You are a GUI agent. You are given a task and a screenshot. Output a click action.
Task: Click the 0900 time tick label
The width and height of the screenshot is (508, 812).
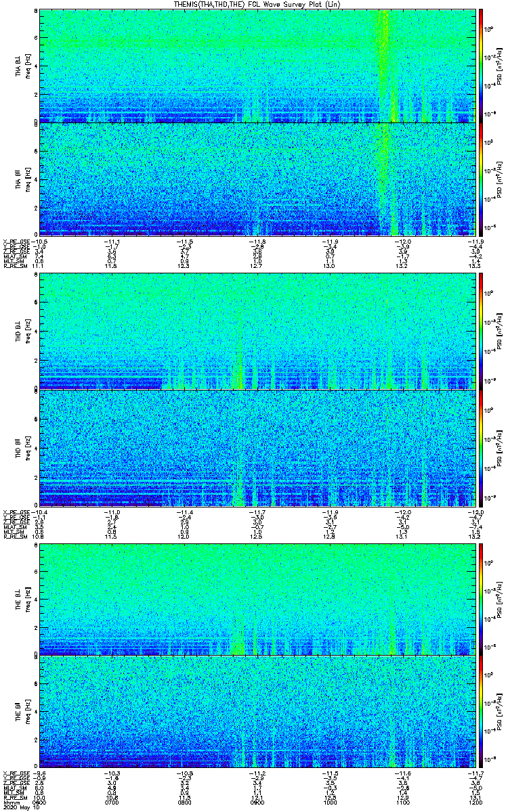pyautogui.click(x=257, y=803)
